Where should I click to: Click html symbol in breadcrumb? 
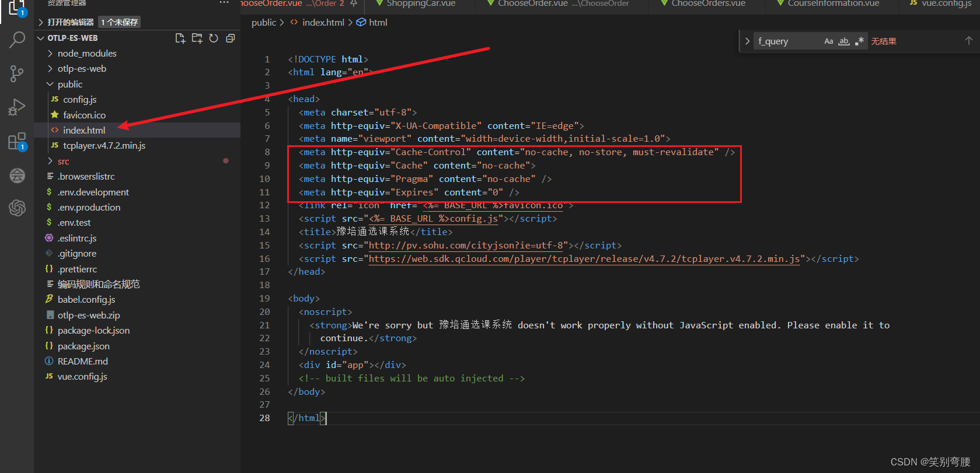pos(378,22)
